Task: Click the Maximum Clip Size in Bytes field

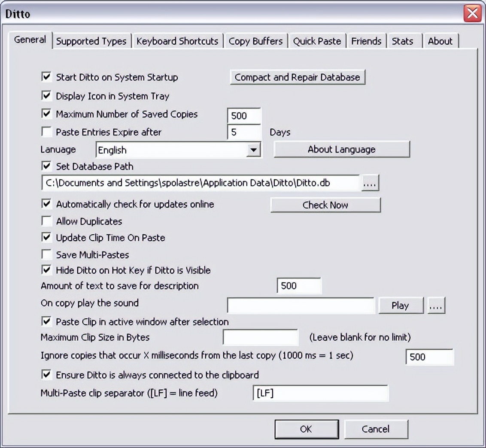Action: click(x=261, y=337)
